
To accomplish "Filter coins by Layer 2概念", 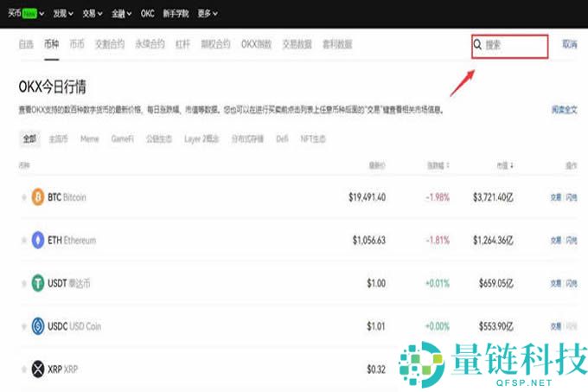I will [201, 138].
